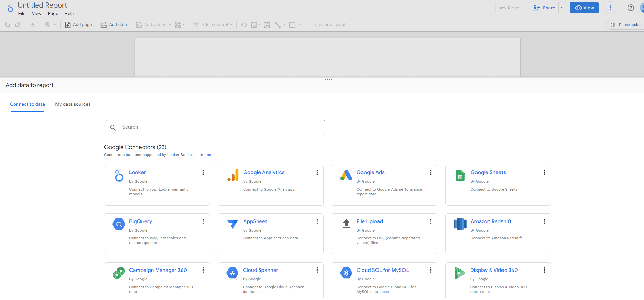
Task: Open the more options kebab in header
Action: pyautogui.click(x=610, y=8)
